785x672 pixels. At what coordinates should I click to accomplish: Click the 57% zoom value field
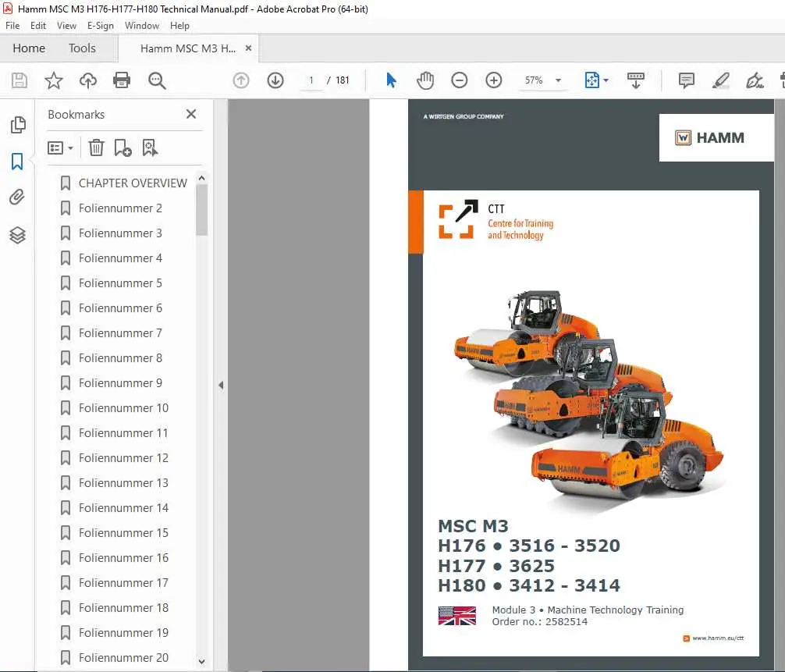(x=534, y=80)
